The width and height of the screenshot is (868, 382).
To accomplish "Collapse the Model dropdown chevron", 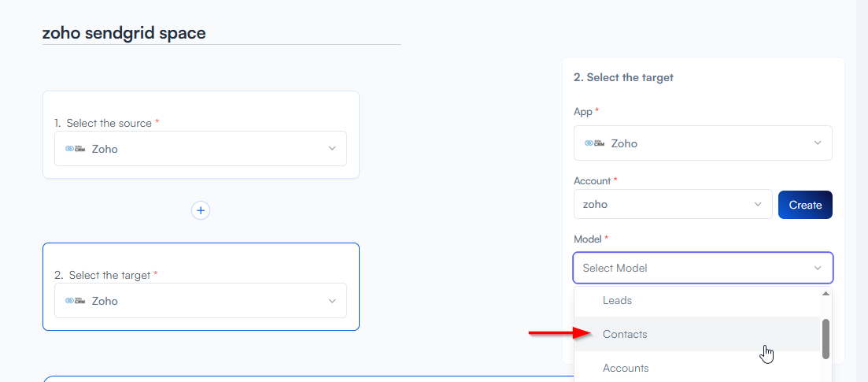I will tap(818, 268).
